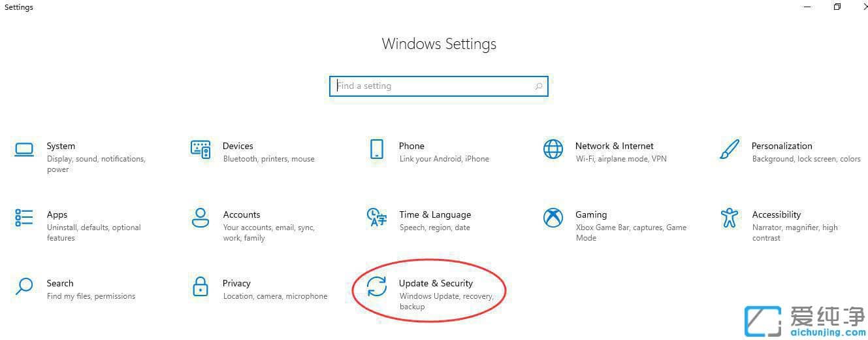Open the Time & Language icon
Viewport: 868px width, 340px height.
(377, 218)
